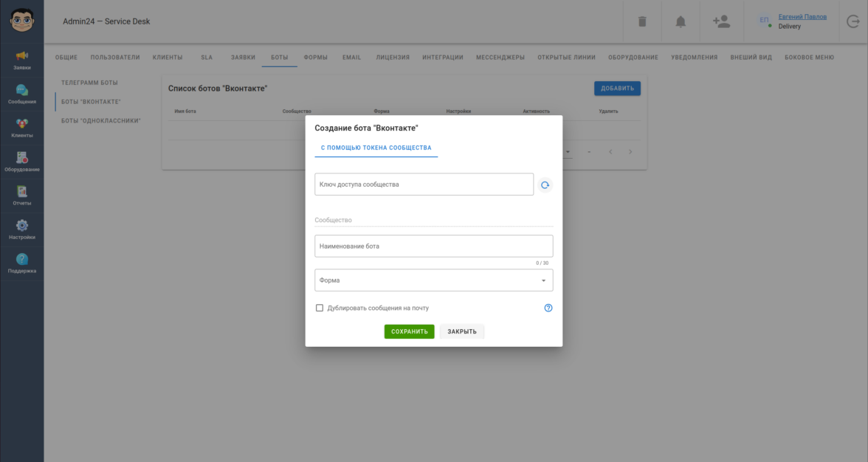Select Телеграмм боты in the side list

(x=89, y=83)
